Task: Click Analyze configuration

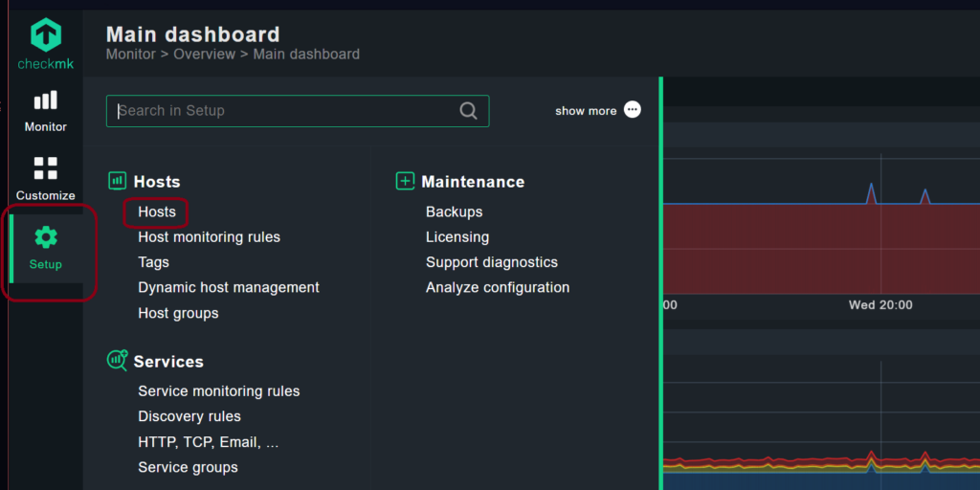Action: pos(498,287)
